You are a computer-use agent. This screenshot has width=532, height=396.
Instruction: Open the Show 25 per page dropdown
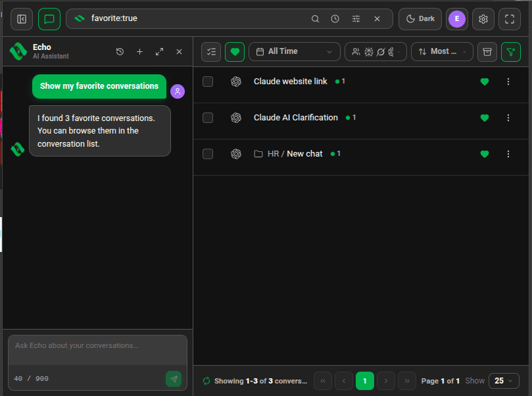click(504, 381)
